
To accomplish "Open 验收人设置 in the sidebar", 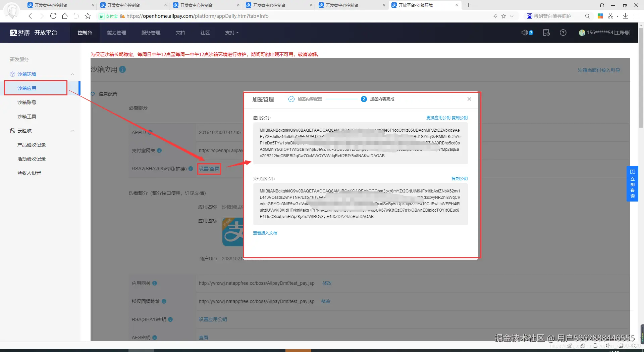I will 29,173.
